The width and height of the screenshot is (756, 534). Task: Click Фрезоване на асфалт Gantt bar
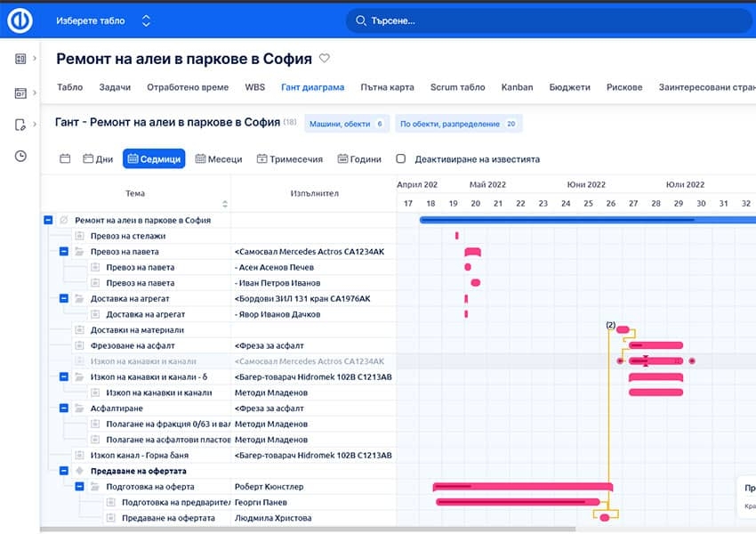point(655,345)
